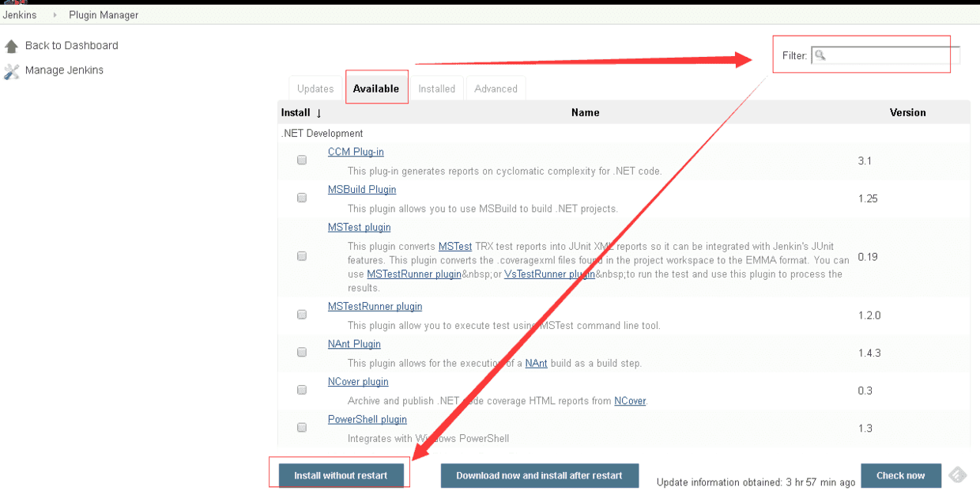Go to the Advanced tab

click(496, 89)
